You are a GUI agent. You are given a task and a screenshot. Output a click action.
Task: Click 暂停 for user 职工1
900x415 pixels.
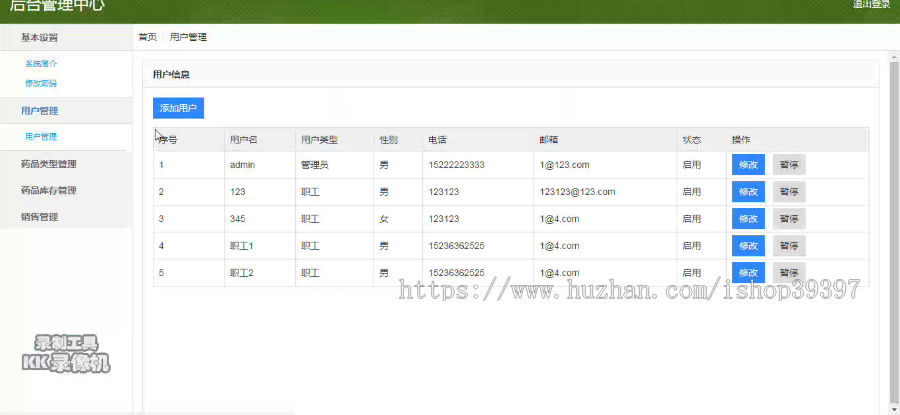pos(789,246)
